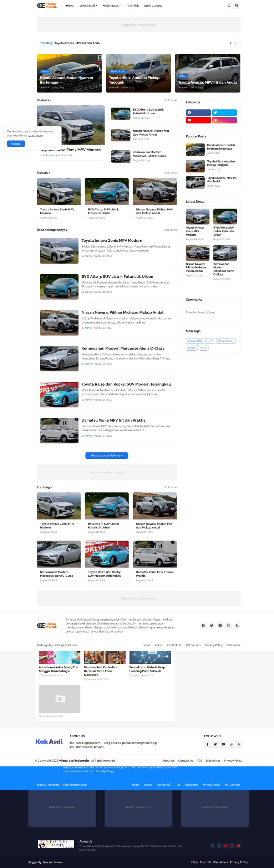The image size is (274, 868).
Task: Click the Facebook icon in the Kak Asdi footer
Action: click(207, 744)
